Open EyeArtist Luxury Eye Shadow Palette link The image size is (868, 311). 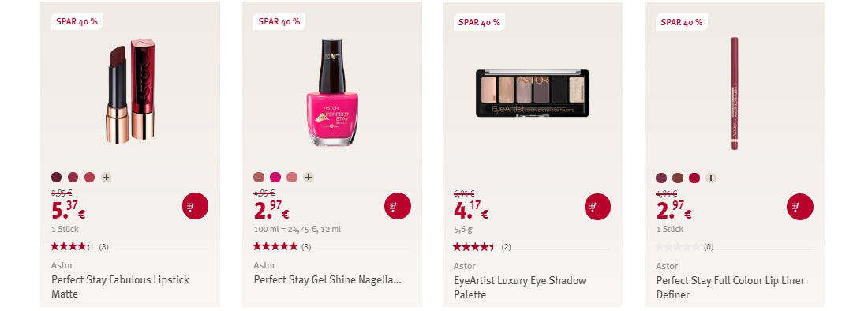tap(519, 287)
